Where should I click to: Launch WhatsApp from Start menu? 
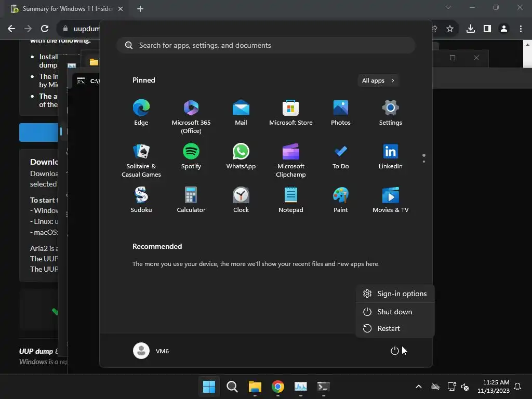tap(241, 156)
